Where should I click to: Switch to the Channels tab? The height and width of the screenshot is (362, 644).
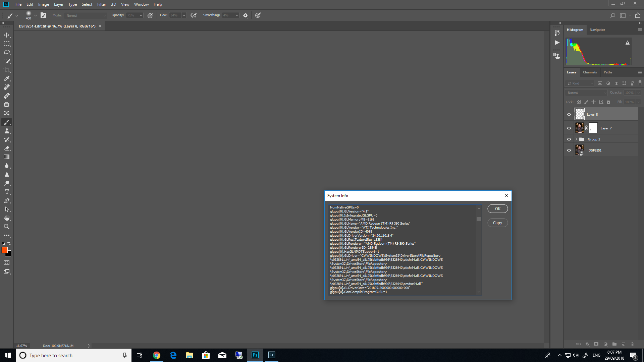(x=590, y=72)
